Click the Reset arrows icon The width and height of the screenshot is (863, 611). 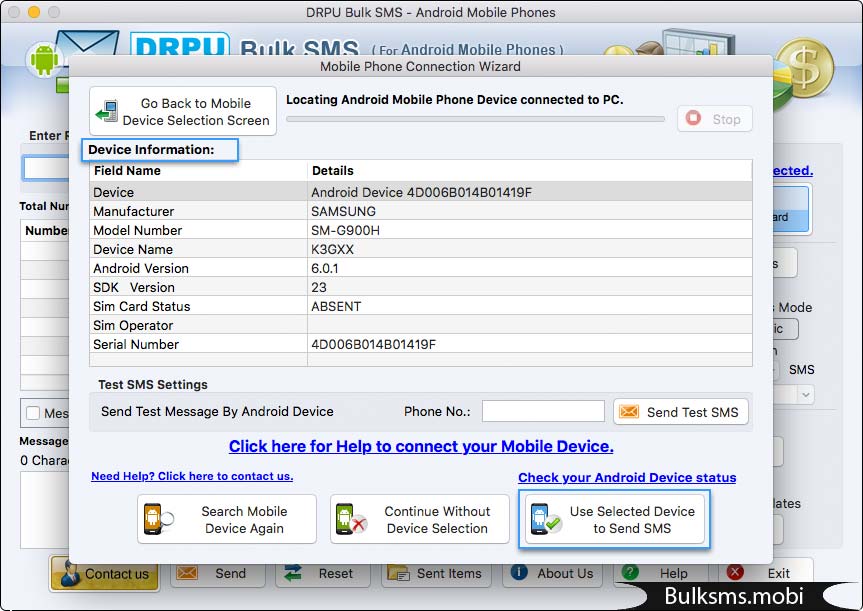coord(293,573)
